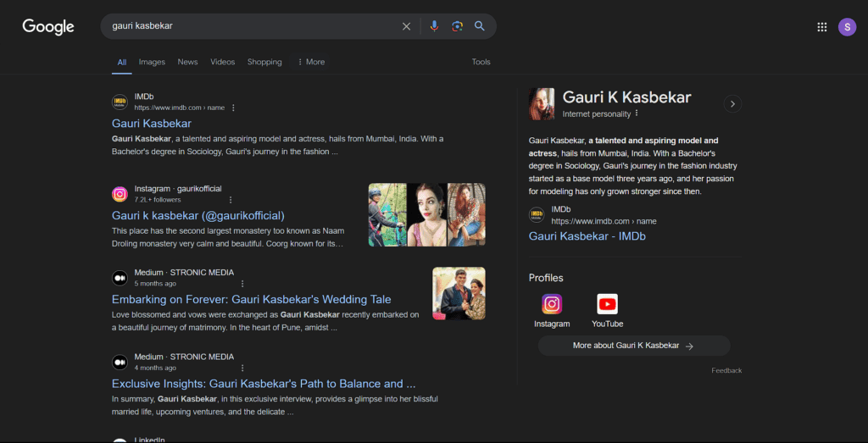Open the purple S account avatar
This screenshot has height=443, width=868.
tap(847, 26)
